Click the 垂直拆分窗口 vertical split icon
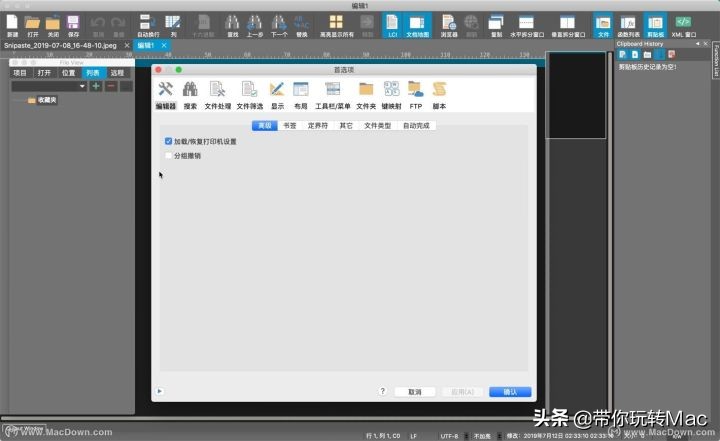 (x=568, y=25)
